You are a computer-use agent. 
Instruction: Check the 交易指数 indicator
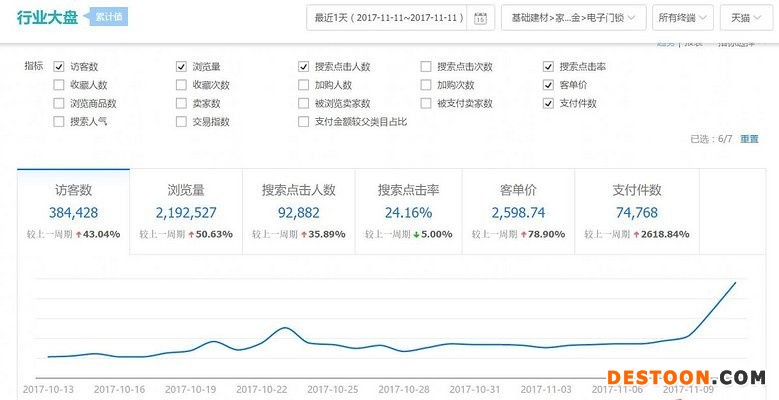click(x=181, y=122)
